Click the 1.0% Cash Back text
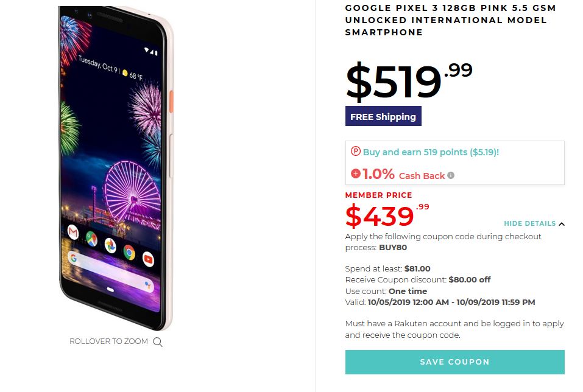The width and height of the screenshot is (583, 392). click(403, 174)
